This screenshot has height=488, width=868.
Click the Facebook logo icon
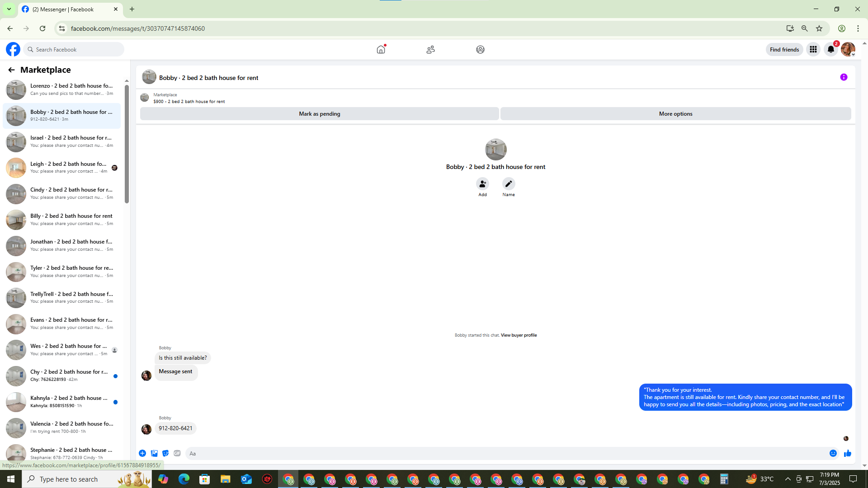[x=13, y=49]
